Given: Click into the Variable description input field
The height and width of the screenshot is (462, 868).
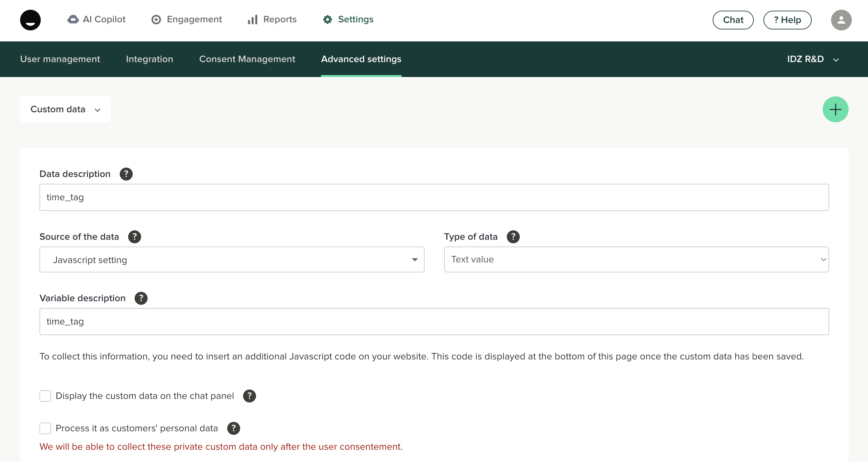Looking at the screenshot, I should 434,322.
